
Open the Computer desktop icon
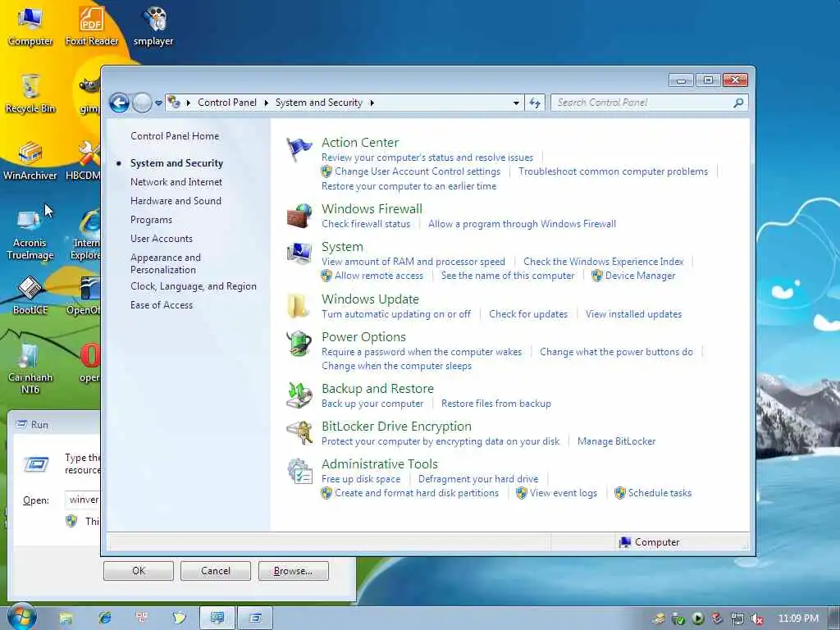[30, 25]
